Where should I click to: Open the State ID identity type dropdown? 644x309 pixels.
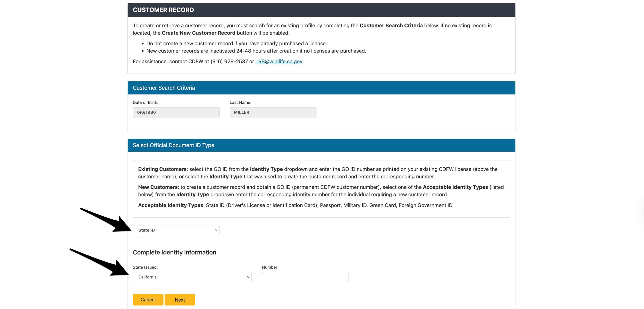click(176, 230)
